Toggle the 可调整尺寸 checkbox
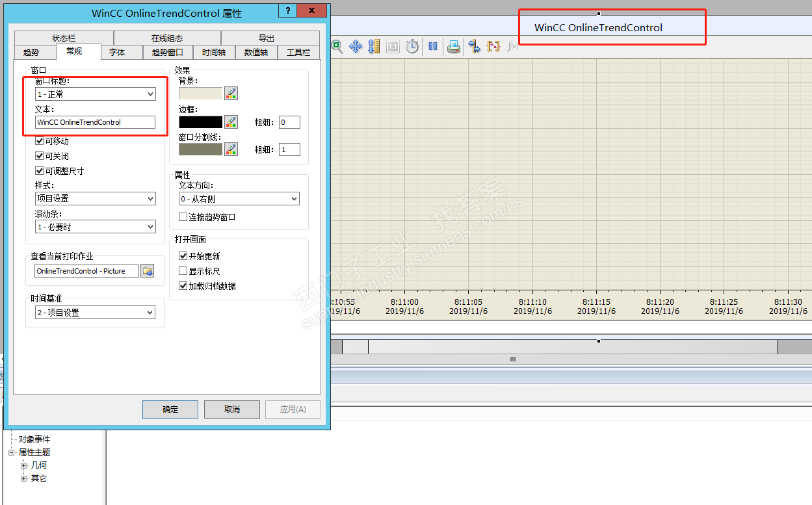Screen dimensions: 812x505 tap(40, 171)
